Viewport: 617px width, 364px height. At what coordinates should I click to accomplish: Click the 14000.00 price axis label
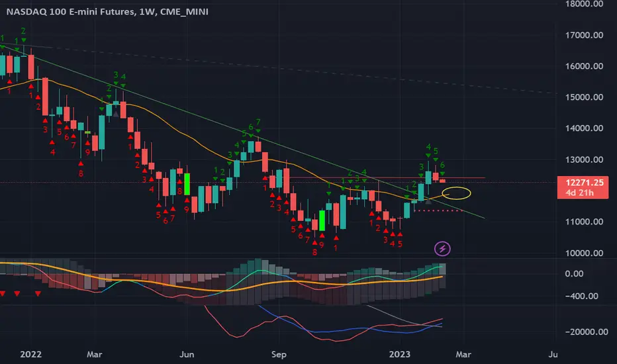coord(584,128)
